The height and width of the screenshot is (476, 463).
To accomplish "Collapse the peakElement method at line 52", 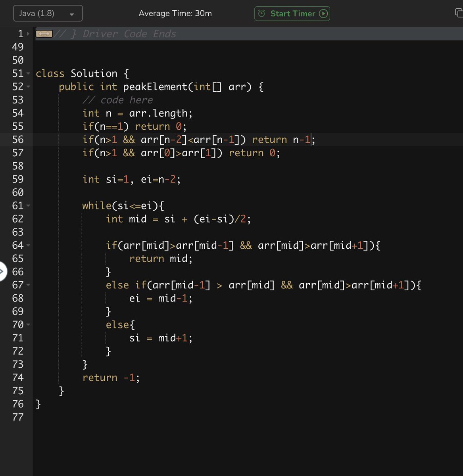I will (28, 87).
